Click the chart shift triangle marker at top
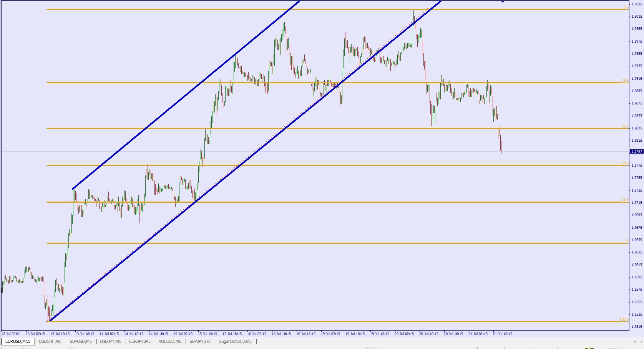Screen dimensions: 644x349 click(x=503, y=2)
